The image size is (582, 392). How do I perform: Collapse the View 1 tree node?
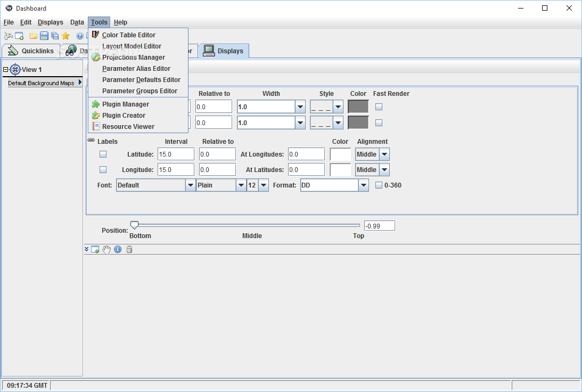pyautogui.click(x=5, y=69)
